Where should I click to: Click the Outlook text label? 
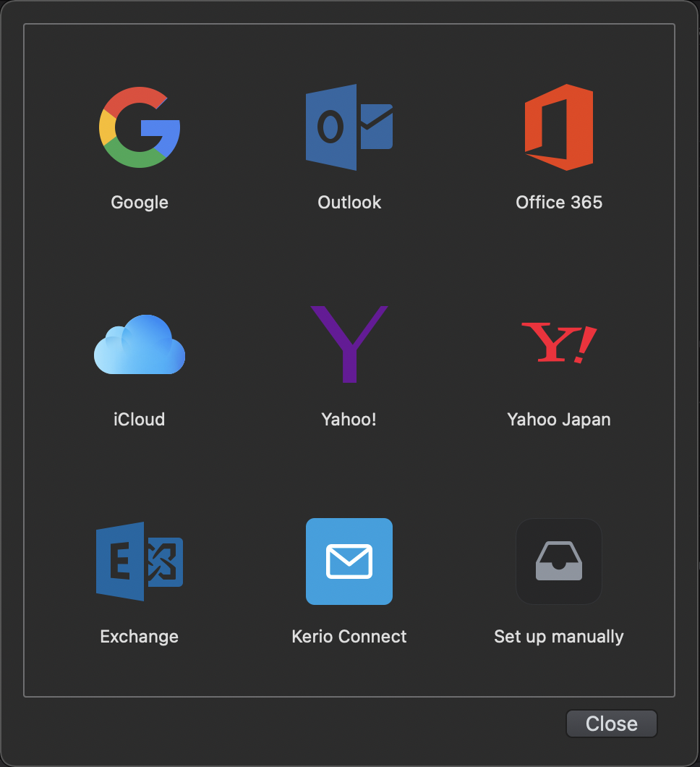349,202
